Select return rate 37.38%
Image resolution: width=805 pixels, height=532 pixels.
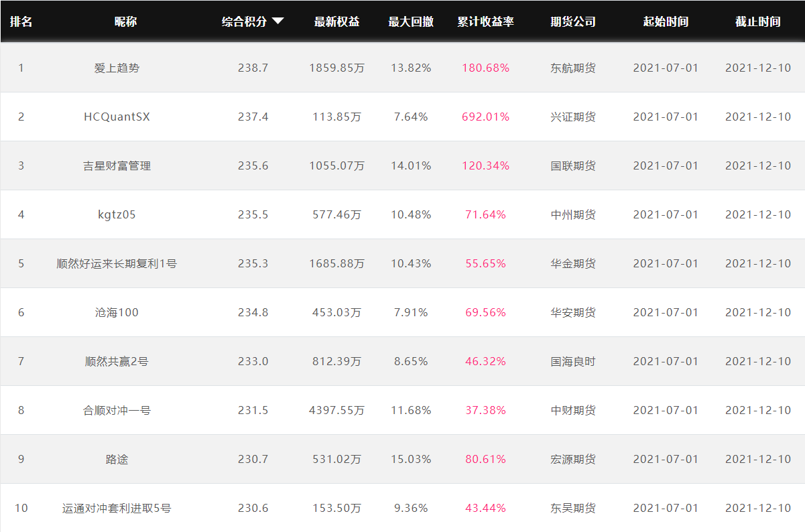click(486, 410)
